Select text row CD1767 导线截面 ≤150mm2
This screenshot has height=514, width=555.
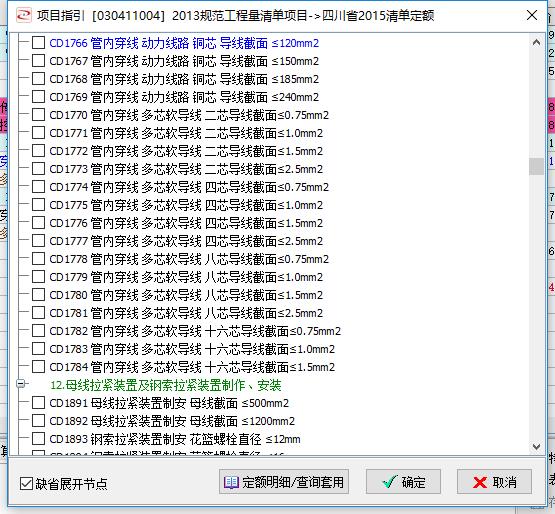click(184, 61)
